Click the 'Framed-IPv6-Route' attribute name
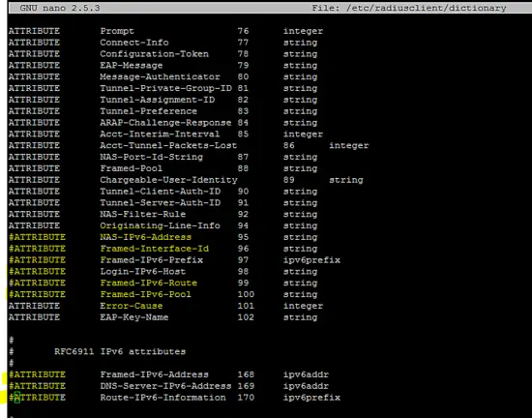Viewport: 532px width, 418px height. pyautogui.click(x=149, y=284)
